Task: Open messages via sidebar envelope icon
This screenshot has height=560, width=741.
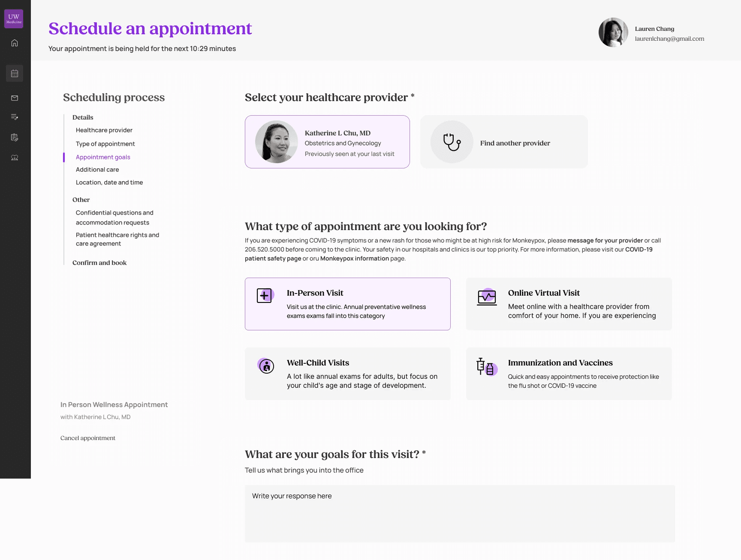Action: pyautogui.click(x=15, y=98)
